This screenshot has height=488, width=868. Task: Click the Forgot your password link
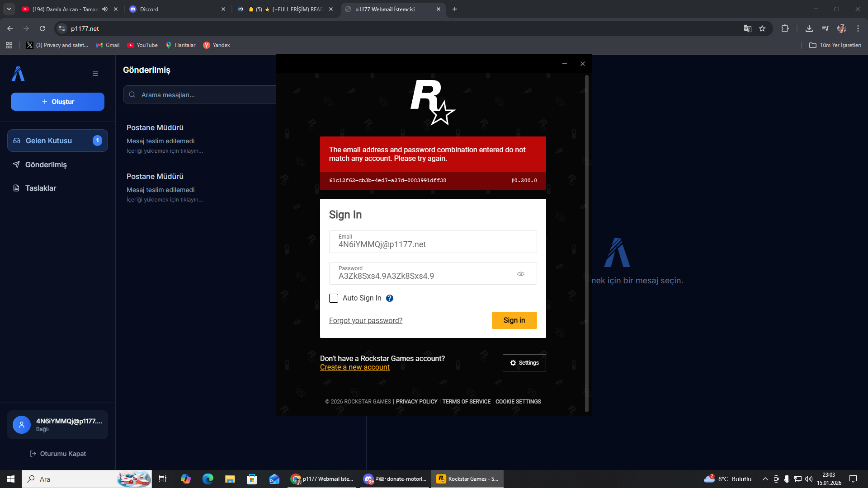pos(366,320)
